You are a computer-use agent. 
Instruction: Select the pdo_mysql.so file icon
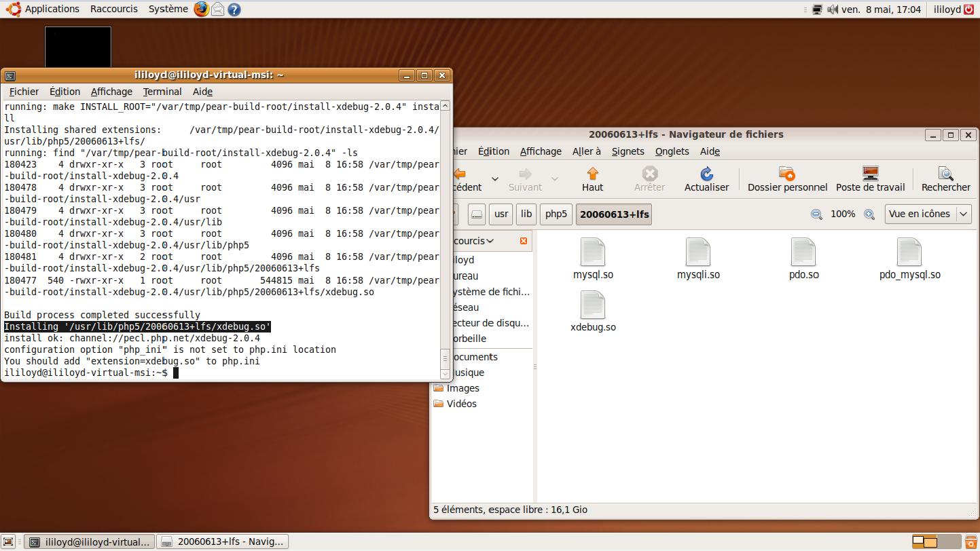click(909, 253)
